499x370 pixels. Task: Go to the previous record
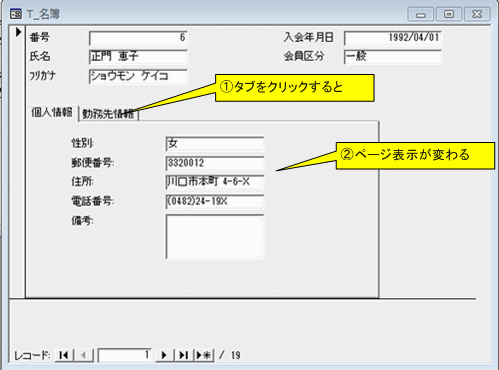coord(84,355)
